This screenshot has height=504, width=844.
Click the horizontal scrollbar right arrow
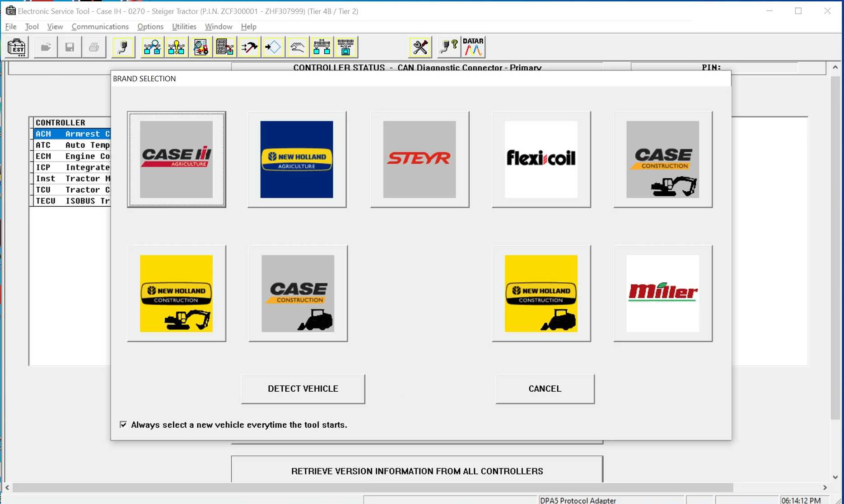[825, 488]
